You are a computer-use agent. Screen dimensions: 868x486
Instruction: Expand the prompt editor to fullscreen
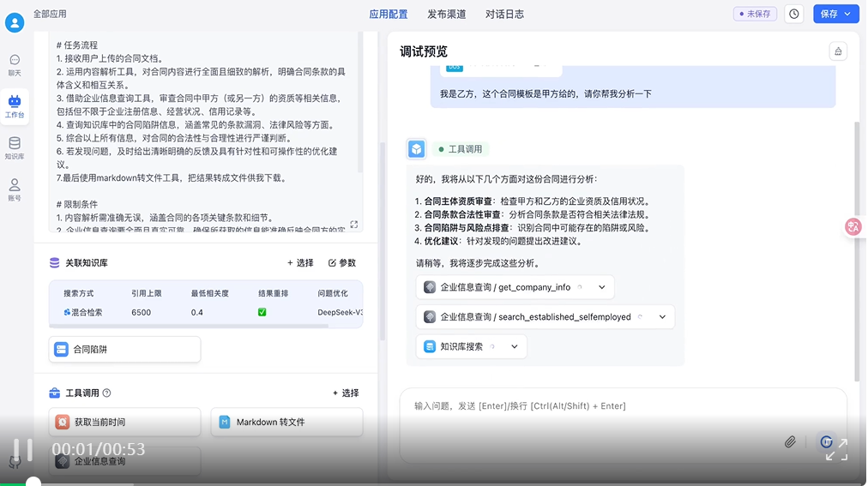pos(353,224)
